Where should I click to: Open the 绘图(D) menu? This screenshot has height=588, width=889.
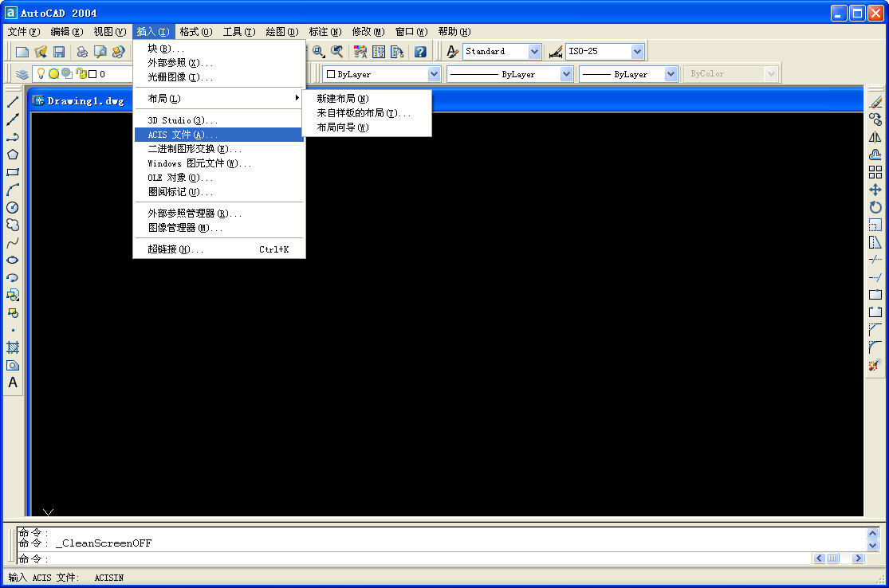[x=281, y=32]
